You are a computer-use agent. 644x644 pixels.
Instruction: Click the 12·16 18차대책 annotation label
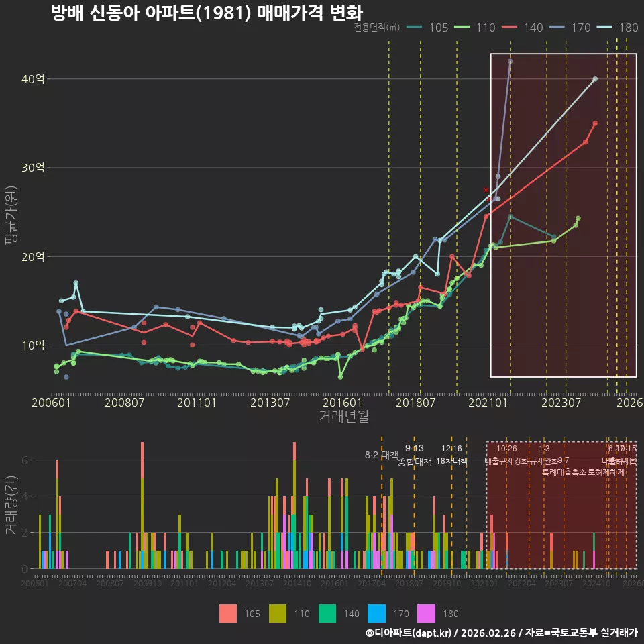(451, 455)
